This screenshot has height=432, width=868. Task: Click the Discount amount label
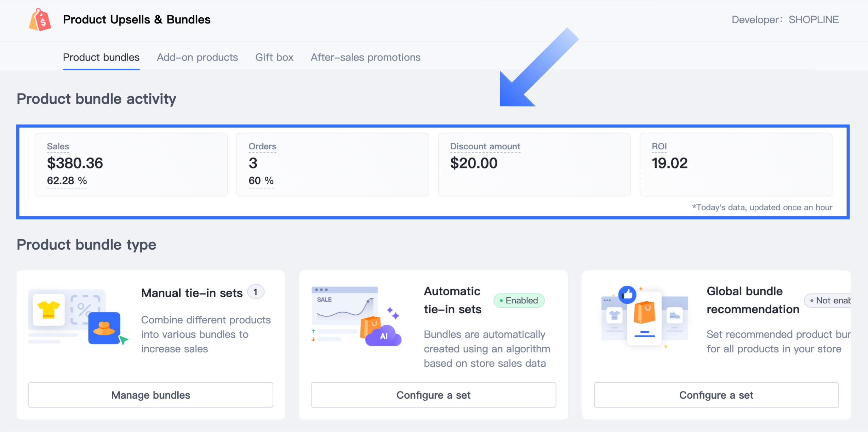[x=485, y=146]
